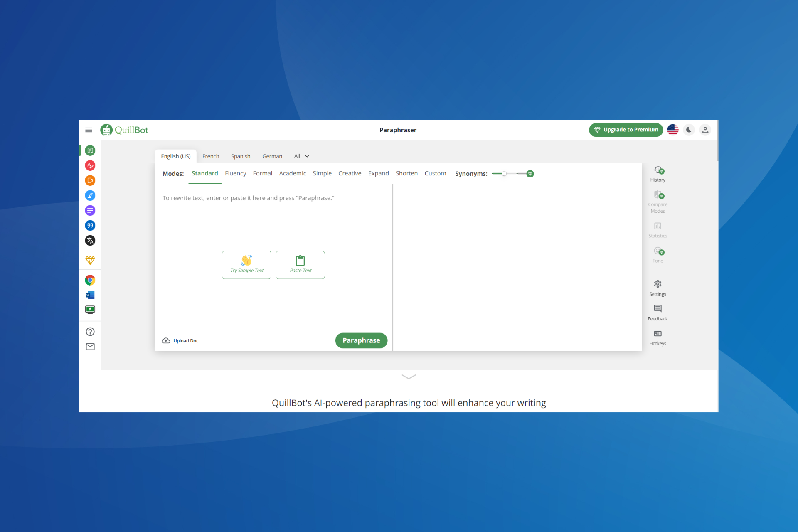
Task: Open the purple Summarizer icon
Action: tap(90, 210)
